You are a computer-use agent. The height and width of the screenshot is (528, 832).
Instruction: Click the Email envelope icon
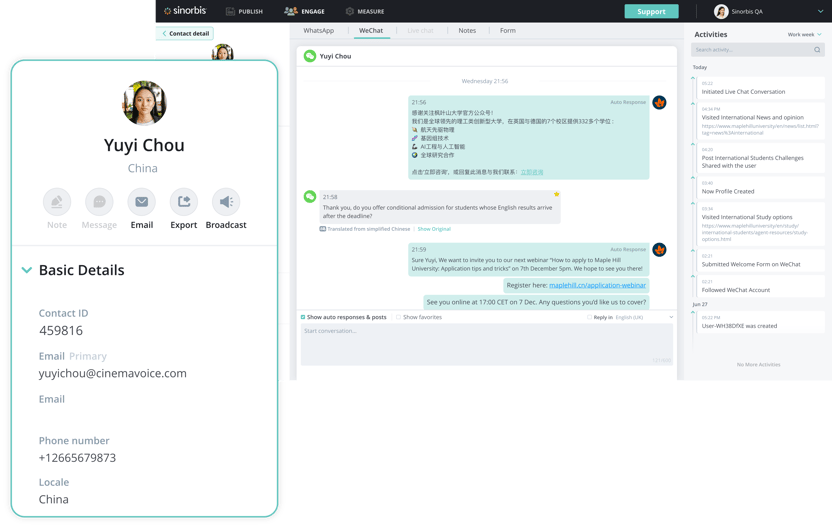pyautogui.click(x=142, y=202)
